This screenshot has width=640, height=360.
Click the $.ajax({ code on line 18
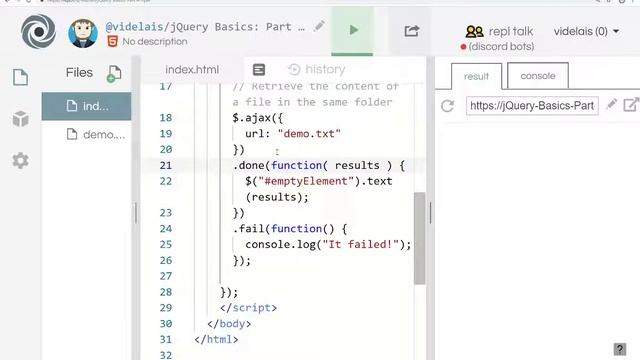(258, 118)
